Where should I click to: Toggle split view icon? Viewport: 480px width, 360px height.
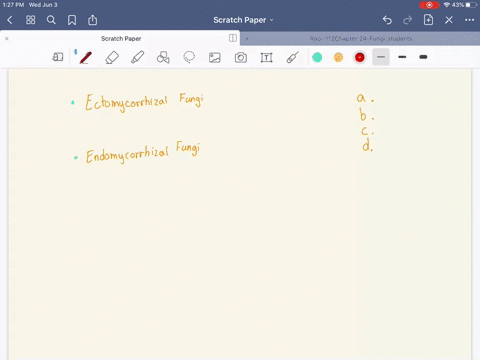(x=233, y=38)
